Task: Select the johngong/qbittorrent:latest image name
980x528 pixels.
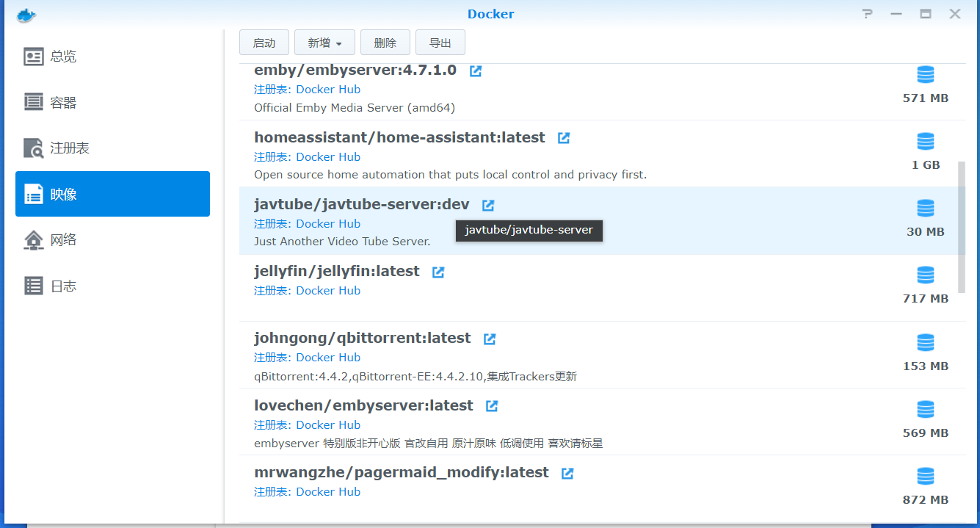Action: pos(363,339)
